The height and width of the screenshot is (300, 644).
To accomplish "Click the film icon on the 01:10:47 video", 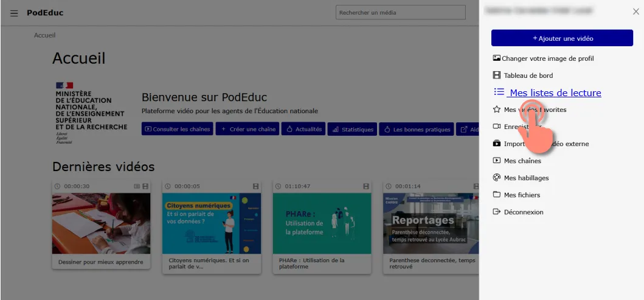I will (366, 186).
